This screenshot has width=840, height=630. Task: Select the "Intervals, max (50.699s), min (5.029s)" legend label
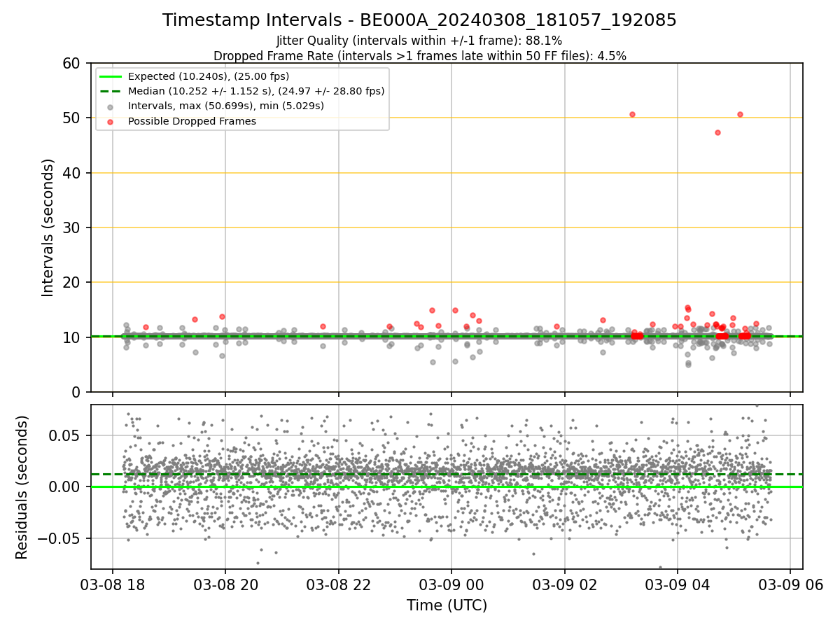click(x=226, y=106)
